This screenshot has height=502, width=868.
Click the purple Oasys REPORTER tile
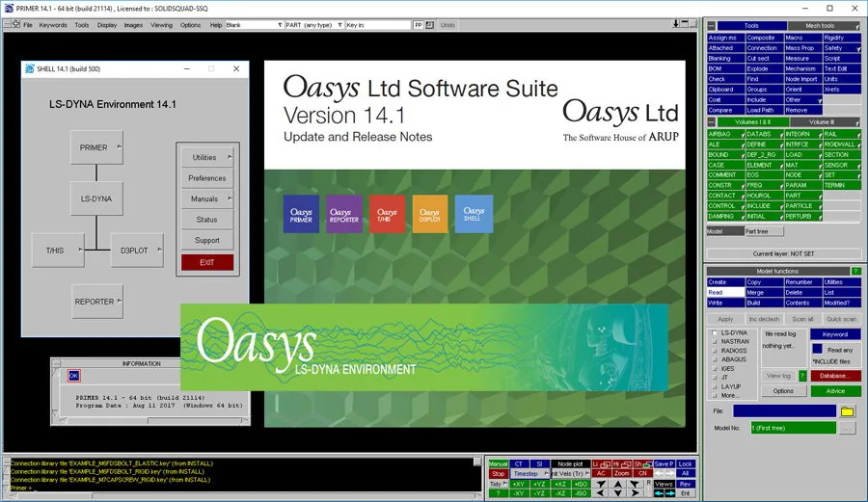click(x=343, y=213)
